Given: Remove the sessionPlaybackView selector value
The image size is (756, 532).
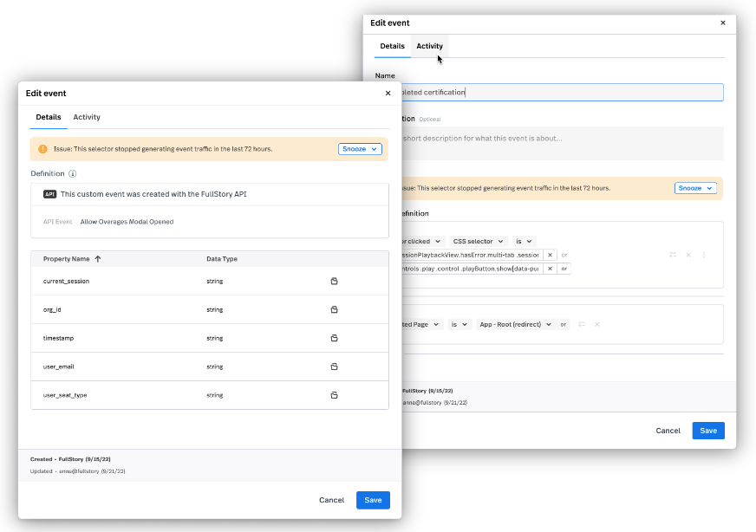Looking at the screenshot, I should (x=550, y=255).
